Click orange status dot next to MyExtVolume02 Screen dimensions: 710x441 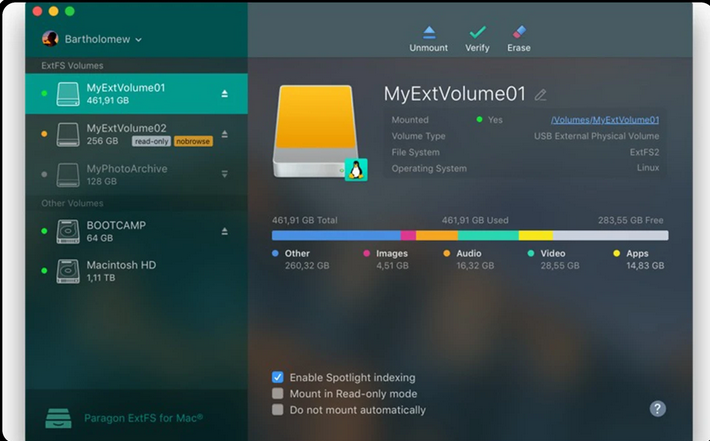point(44,134)
